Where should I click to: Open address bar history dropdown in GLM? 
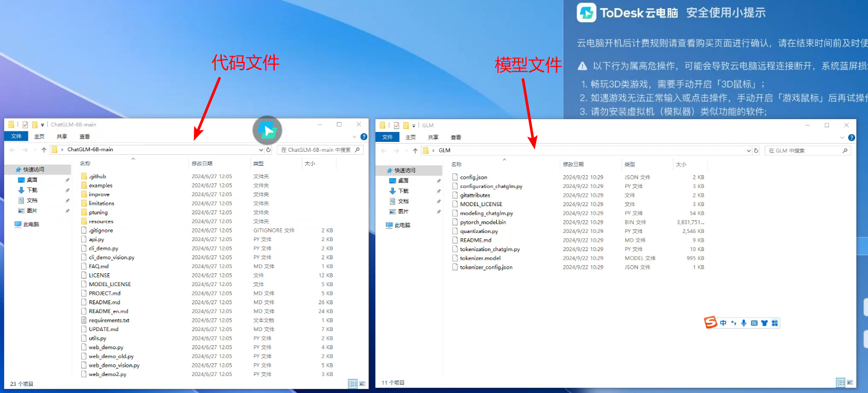pyautogui.click(x=749, y=151)
